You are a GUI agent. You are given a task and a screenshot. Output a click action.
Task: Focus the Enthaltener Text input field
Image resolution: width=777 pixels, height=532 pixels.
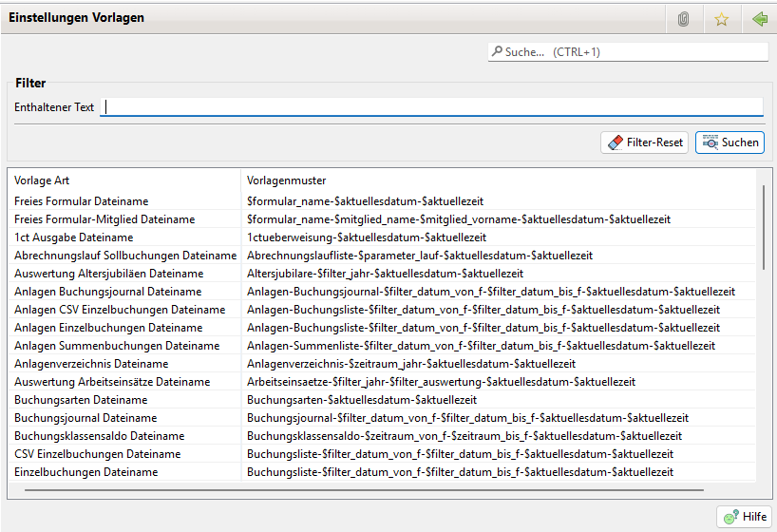pyautogui.click(x=432, y=107)
